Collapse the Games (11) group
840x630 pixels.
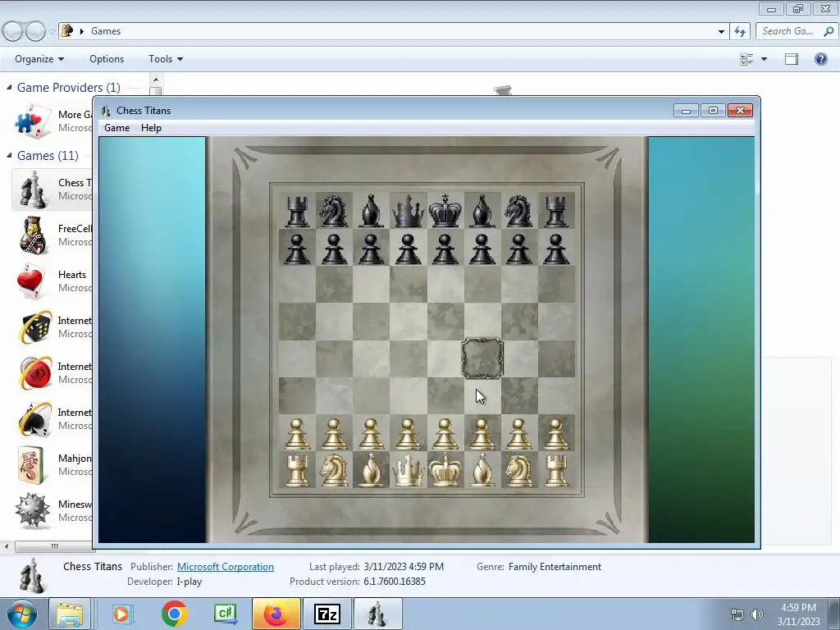9,155
